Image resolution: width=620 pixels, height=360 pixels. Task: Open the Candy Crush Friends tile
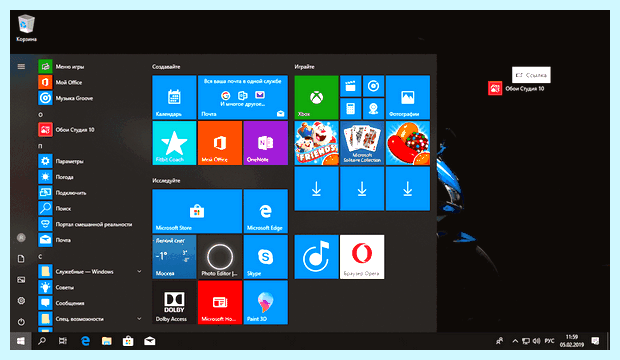click(x=316, y=143)
